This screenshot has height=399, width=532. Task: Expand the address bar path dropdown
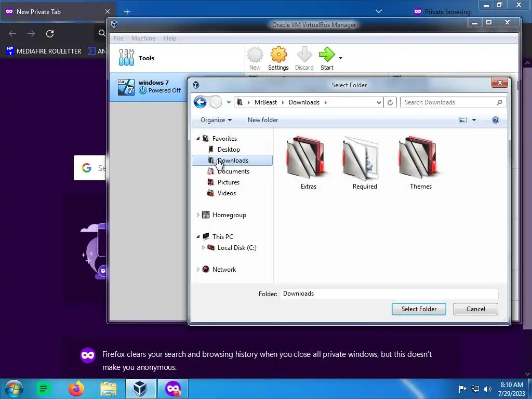(379, 102)
